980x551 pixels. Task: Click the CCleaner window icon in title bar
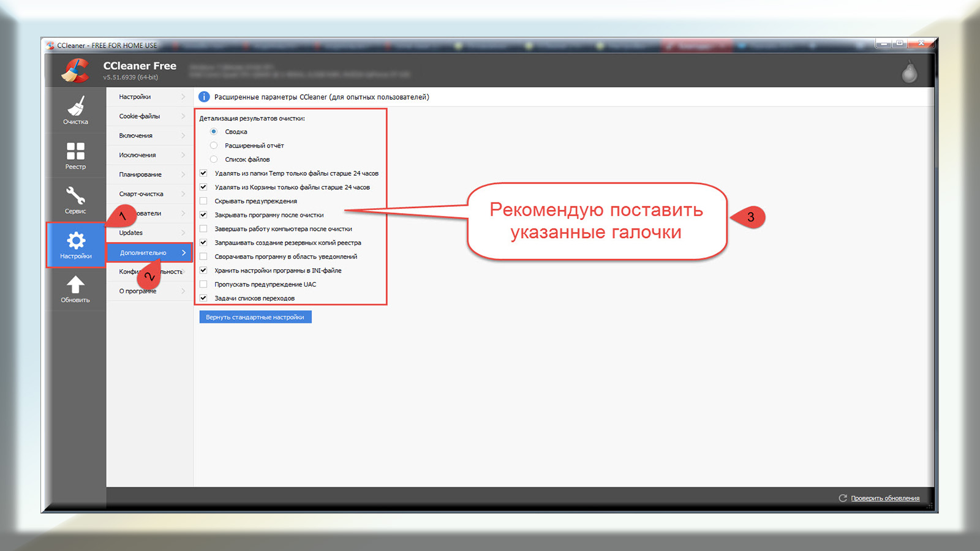coord(50,45)
